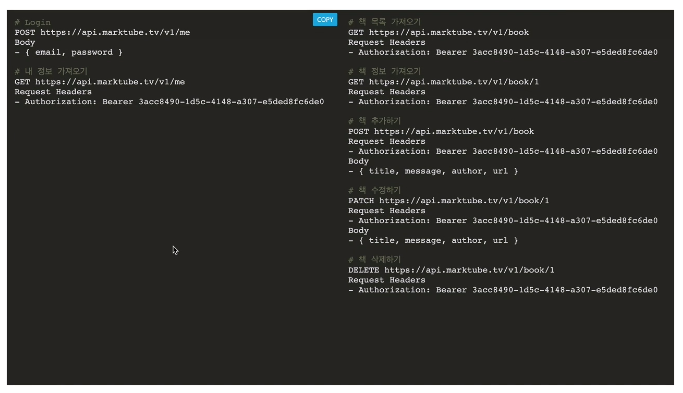Click 'Body' label under Login POST
This screenshot has height=393, width=683.
pyautogui.click(x=25, y=42)
